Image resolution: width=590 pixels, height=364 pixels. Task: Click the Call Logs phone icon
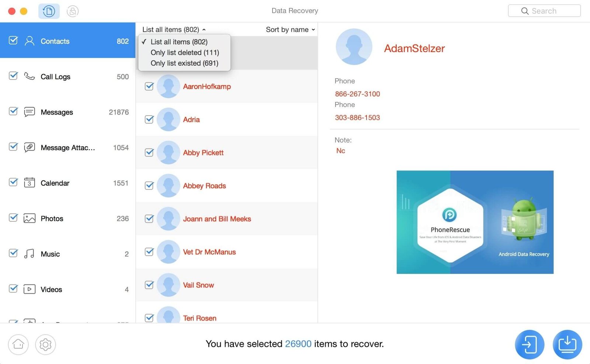pos(29,76)
